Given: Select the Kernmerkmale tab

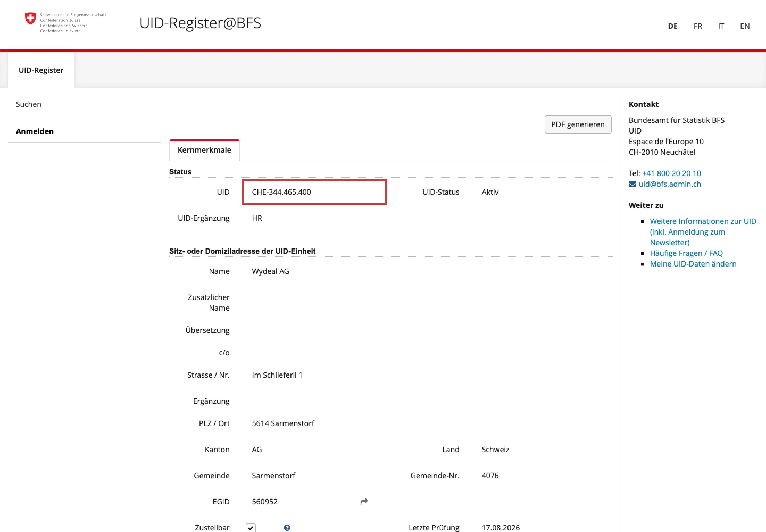Looking at the screenshot, I should (x=204, y=150).
